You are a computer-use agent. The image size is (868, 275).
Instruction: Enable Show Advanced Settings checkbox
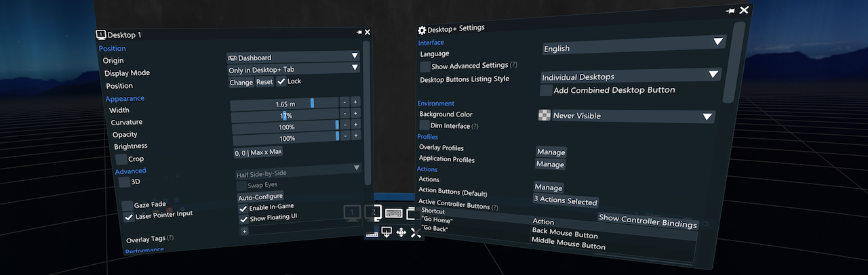[x=425, y=66]
